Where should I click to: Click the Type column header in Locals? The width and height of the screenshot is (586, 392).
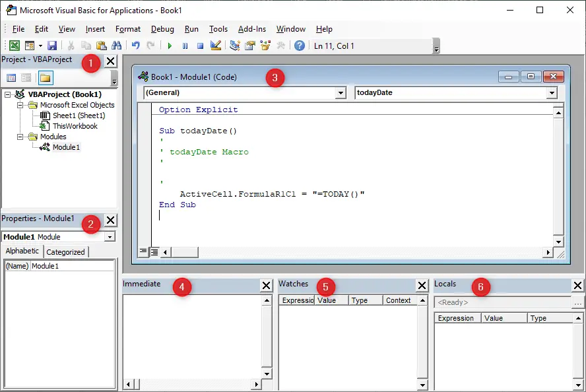click(x=550, y=318)
